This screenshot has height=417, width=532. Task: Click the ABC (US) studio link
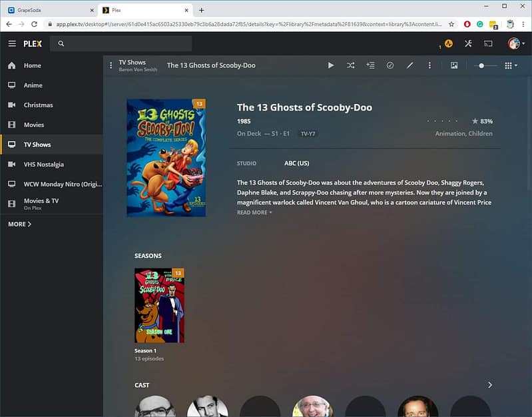[296, 163]
